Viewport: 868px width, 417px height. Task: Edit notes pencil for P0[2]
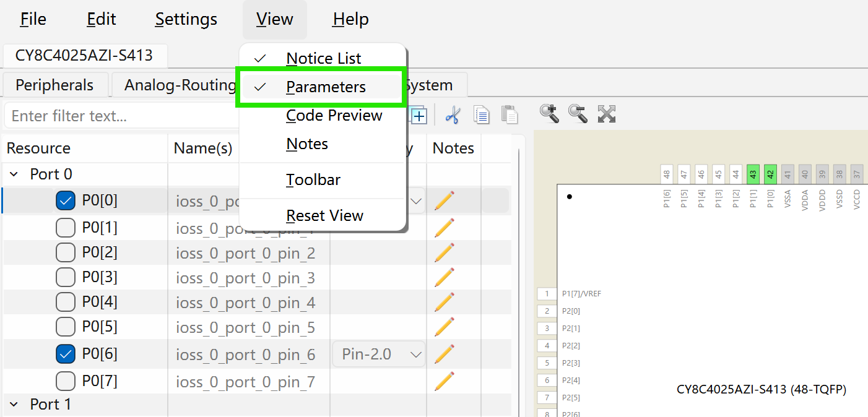coord(445,252)
